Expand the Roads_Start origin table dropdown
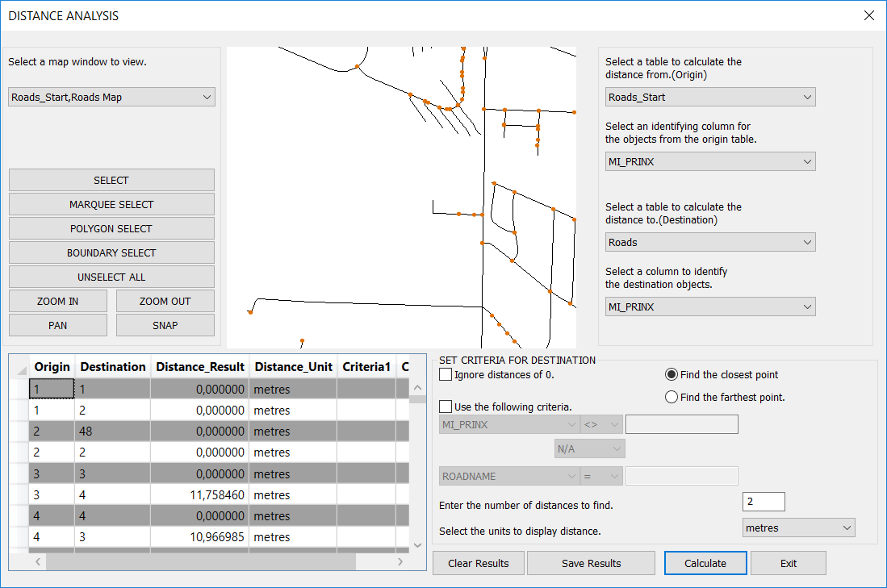 pos(710,97)
